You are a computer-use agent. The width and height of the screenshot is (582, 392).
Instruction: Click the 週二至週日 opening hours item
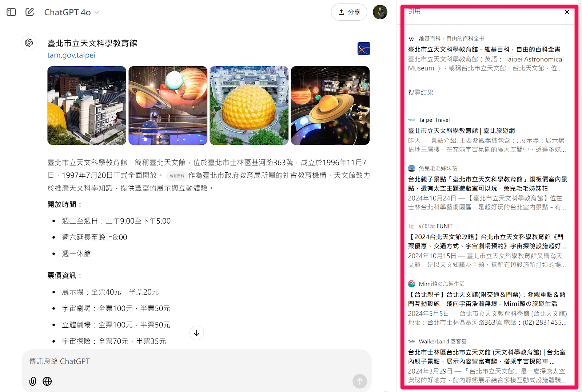pyautogui.click(x=116, y=221)
